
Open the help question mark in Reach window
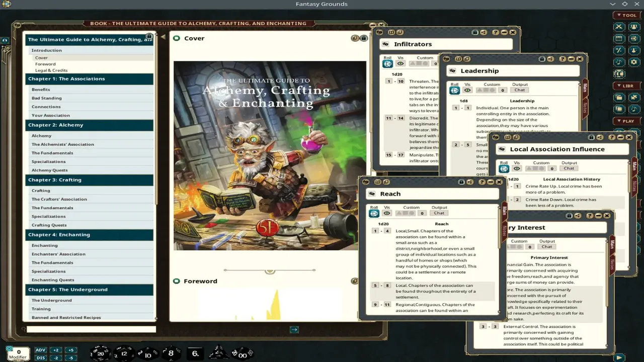click(x=482, y=182)
